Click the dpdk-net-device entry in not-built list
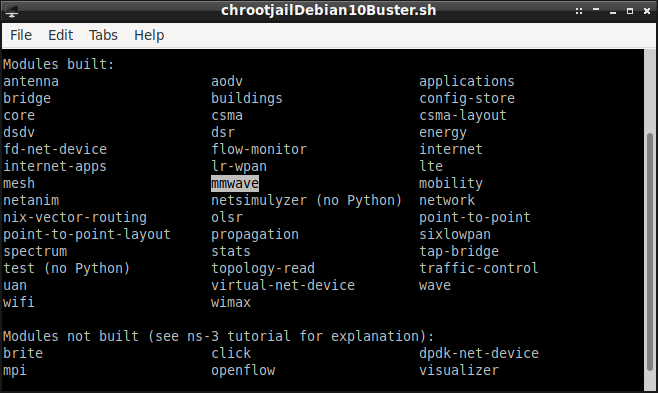658x393 pixels. pyautogui.click(x=479, y=353)
